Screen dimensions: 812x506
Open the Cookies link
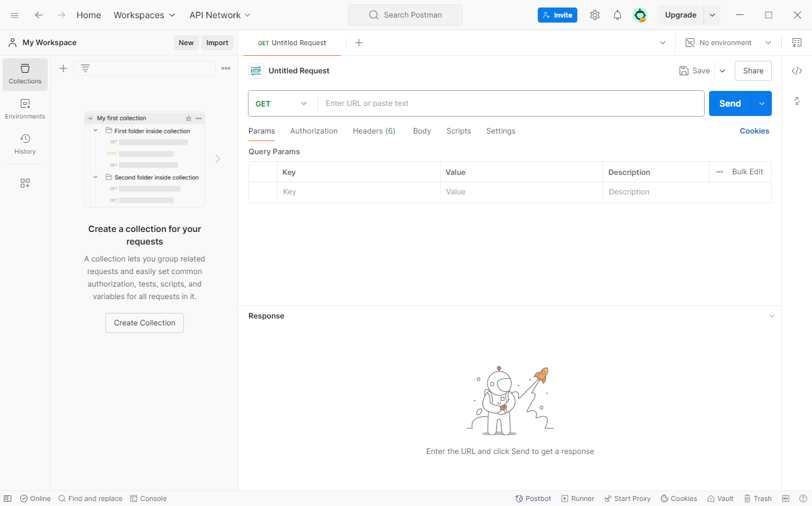(x=754, y=131)
